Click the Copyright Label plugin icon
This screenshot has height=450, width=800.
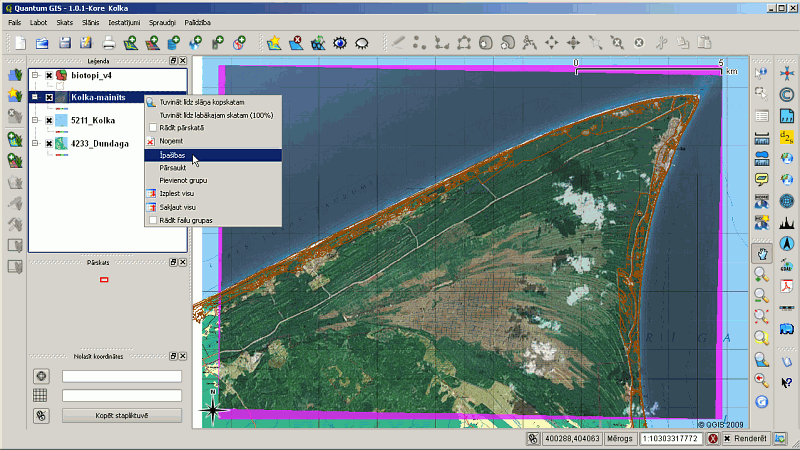click(x=787, y=94)
